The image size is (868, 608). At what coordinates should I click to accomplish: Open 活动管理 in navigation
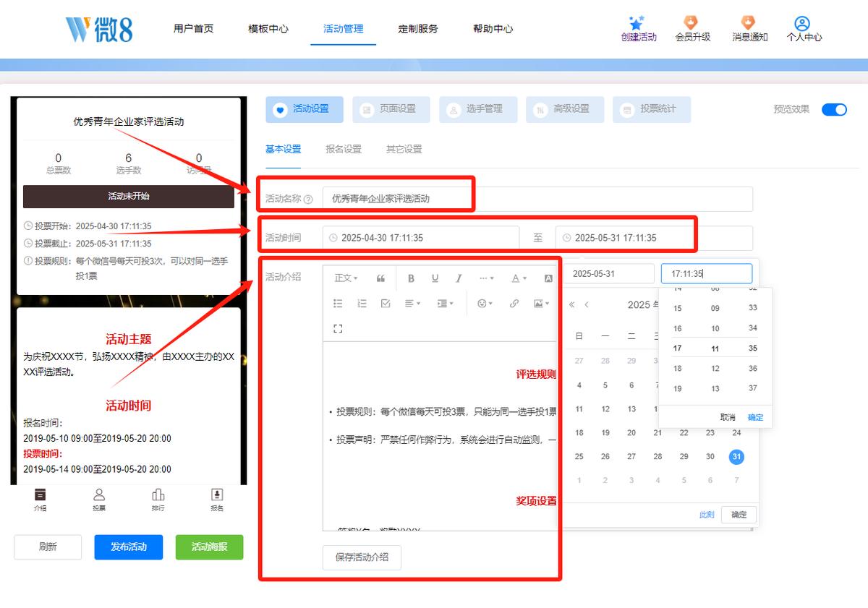pos(344,29)
